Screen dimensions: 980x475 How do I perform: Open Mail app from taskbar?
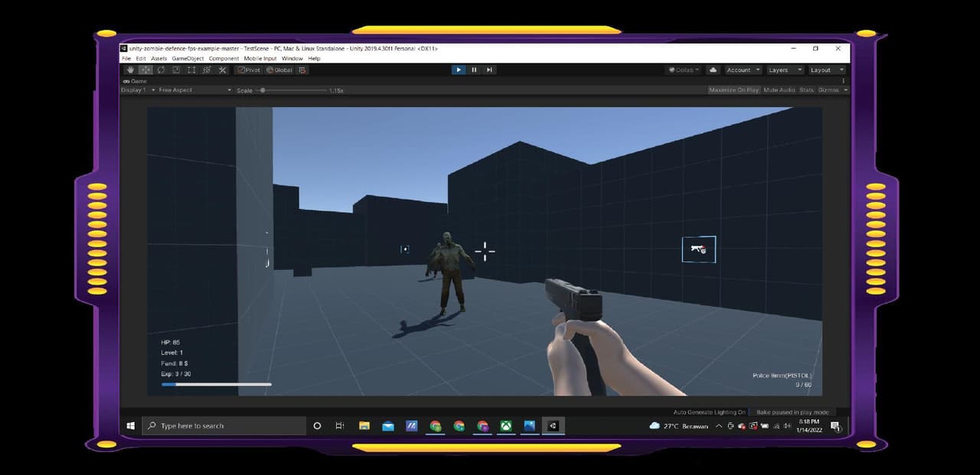pyautogui.click(x=388, y=426)
